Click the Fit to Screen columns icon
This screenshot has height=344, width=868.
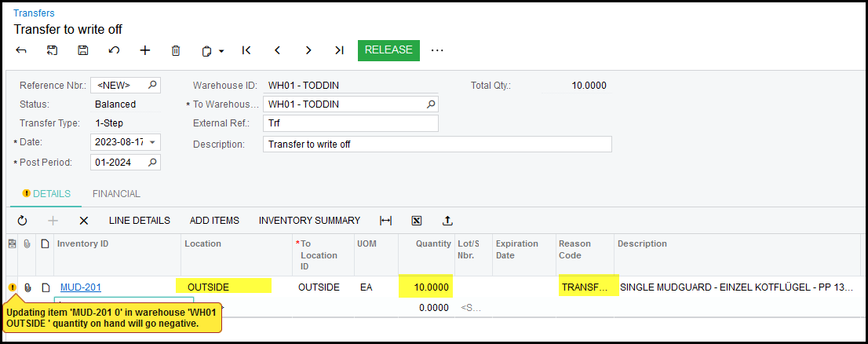point(385,221)
